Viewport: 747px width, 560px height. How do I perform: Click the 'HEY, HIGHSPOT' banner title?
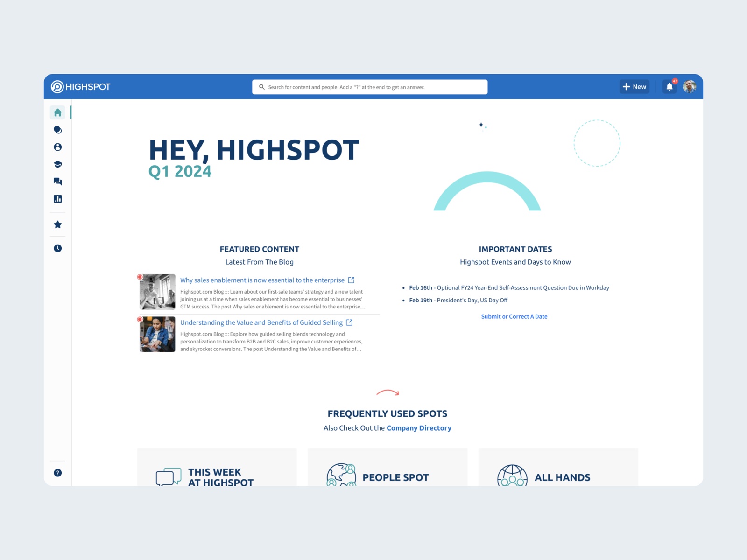254,150
